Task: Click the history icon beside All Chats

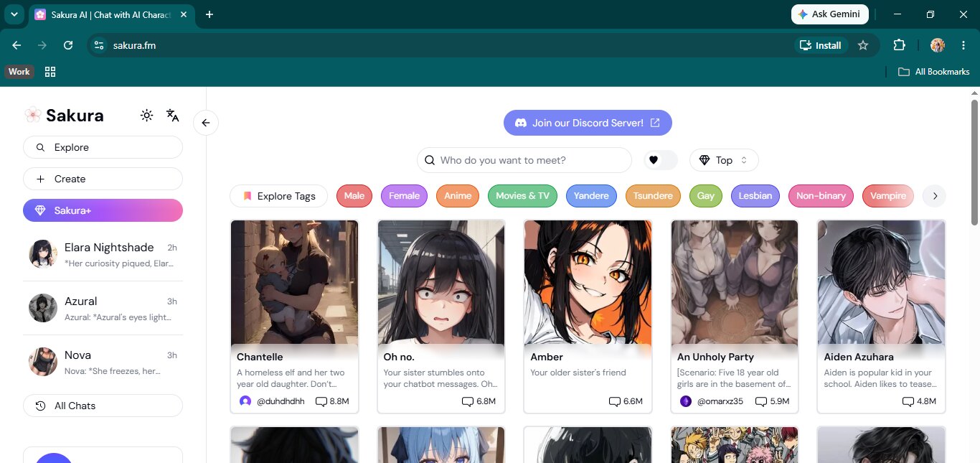Action: pyautogui.click(x=41, y=406)
